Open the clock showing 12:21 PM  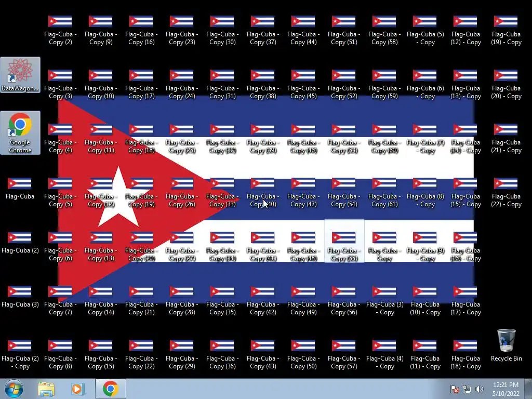[506, 389]
